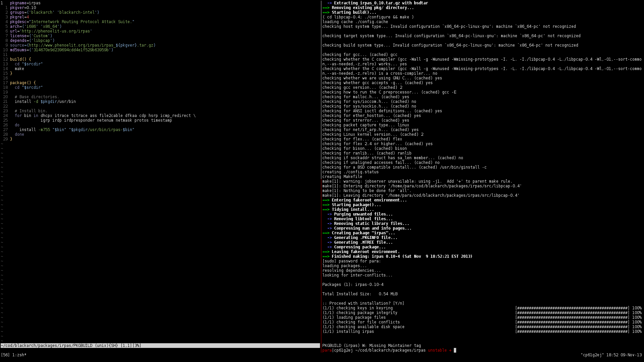Image resolution: width=644 pixels, height=362 pixels.
Task: Click the 'for bin in dhcpx itrace' line
Action: (x=105, y=116)
